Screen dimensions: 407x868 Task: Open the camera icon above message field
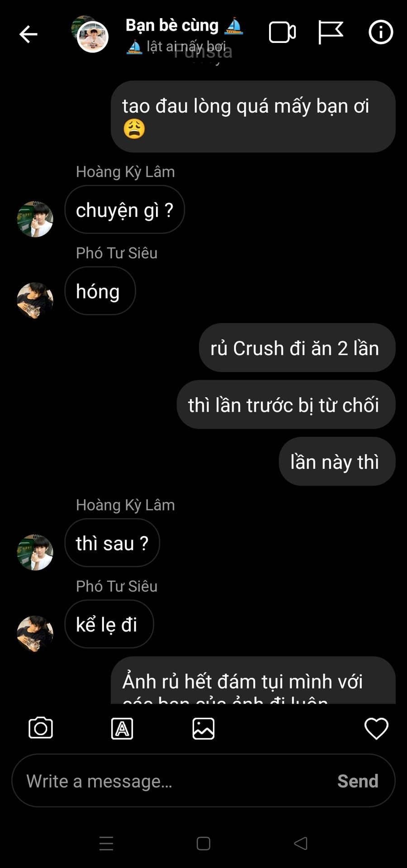click(41, 728)
